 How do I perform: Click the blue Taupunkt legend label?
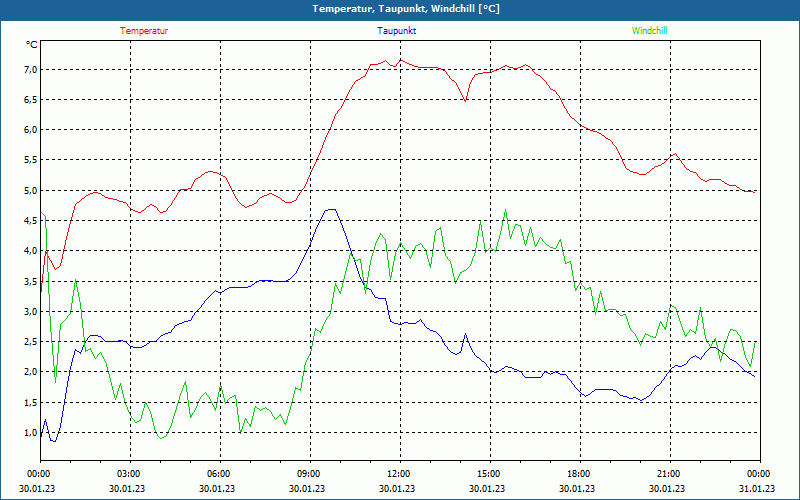click(x=396, y=31)
